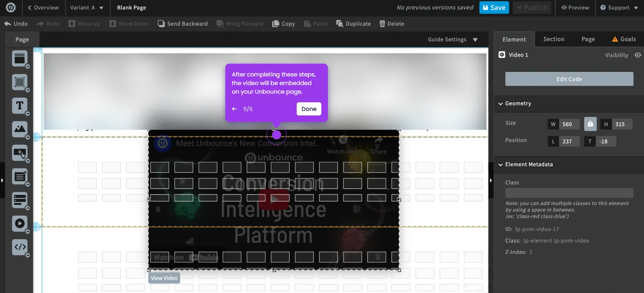
Task: Click Paste in the toolbar
Action: [316, 24]
